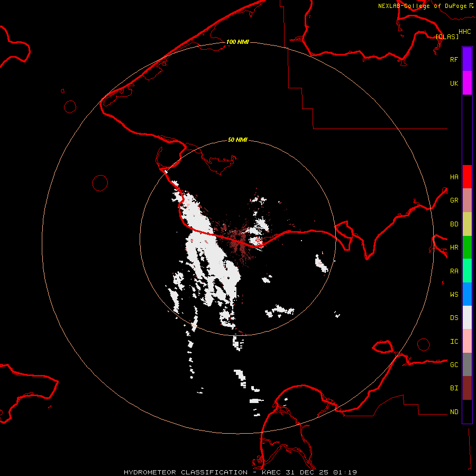This screenshot has width=476, height=476.
Task: Click the HR legend label
Action: (454, 248)
